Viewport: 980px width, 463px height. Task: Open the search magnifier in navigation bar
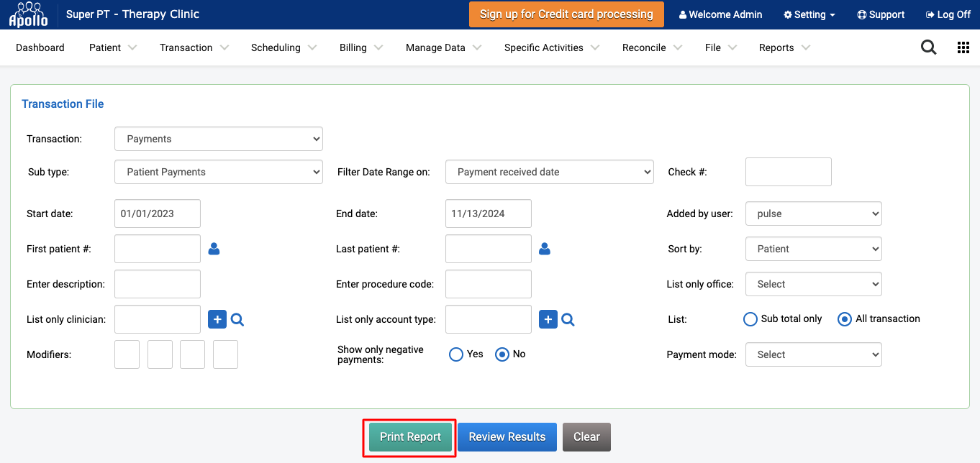[929, 47]
